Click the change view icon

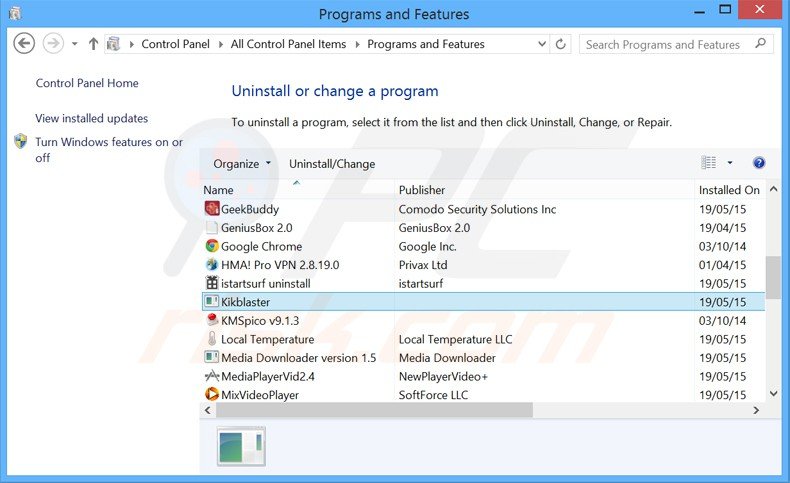point(708,163)
